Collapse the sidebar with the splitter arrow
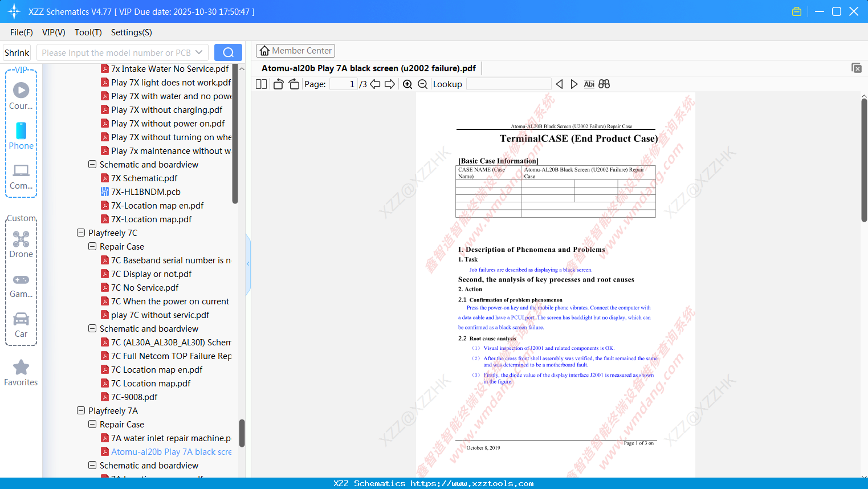 [248, 264]
